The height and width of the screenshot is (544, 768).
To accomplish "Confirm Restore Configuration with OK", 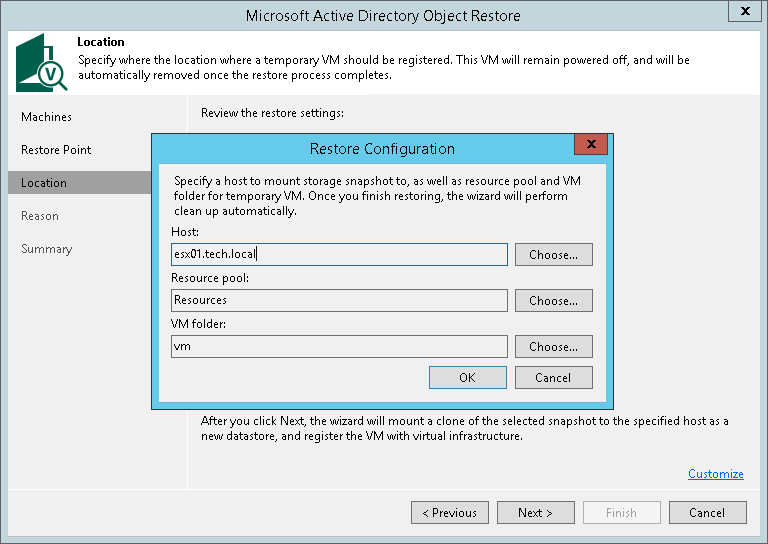I will click(467, 378).
